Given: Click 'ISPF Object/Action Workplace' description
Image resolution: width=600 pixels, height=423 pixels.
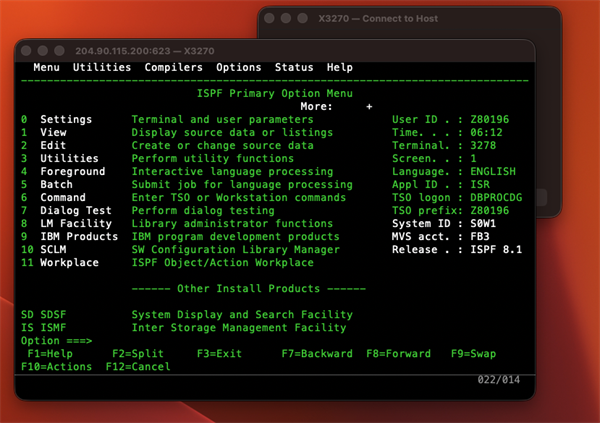Looking at the screenshot, I should pyautogui.click(x=222, y=263).
